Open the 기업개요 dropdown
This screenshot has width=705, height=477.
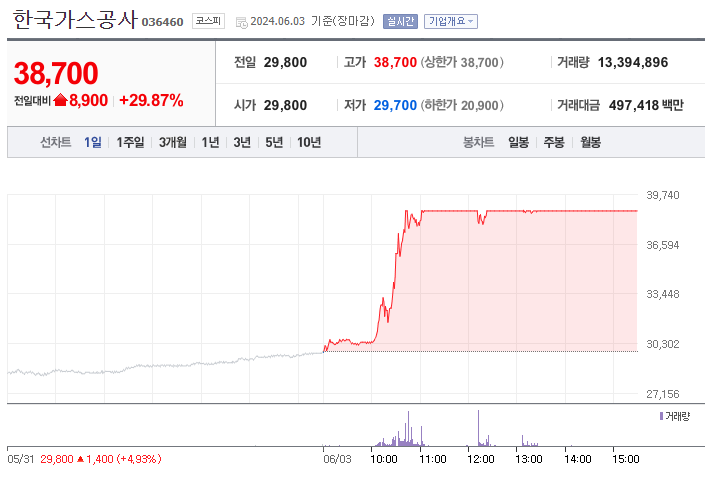pyautogui.click(x=451, y=21)
